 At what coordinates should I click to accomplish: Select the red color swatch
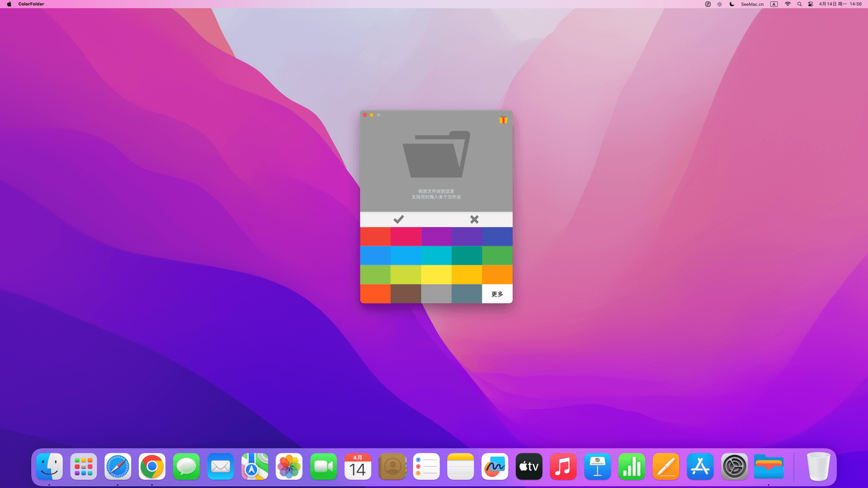(x=375, y=237)
